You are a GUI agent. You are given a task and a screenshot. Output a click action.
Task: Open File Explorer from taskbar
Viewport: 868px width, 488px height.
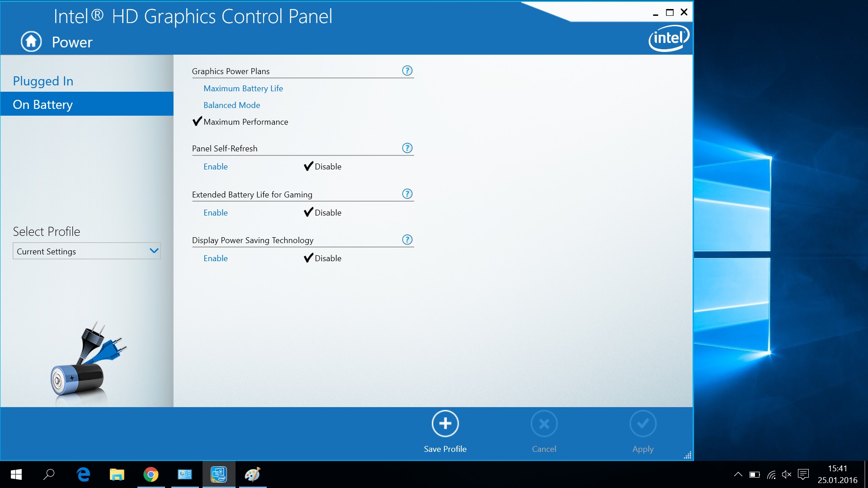click(117, 474)
